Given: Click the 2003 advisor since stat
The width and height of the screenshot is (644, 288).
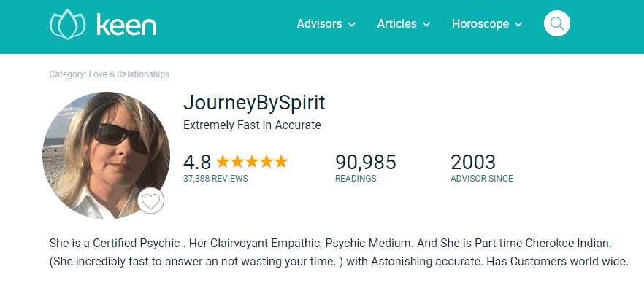Looking at the screenshot, I should [473, 162].
